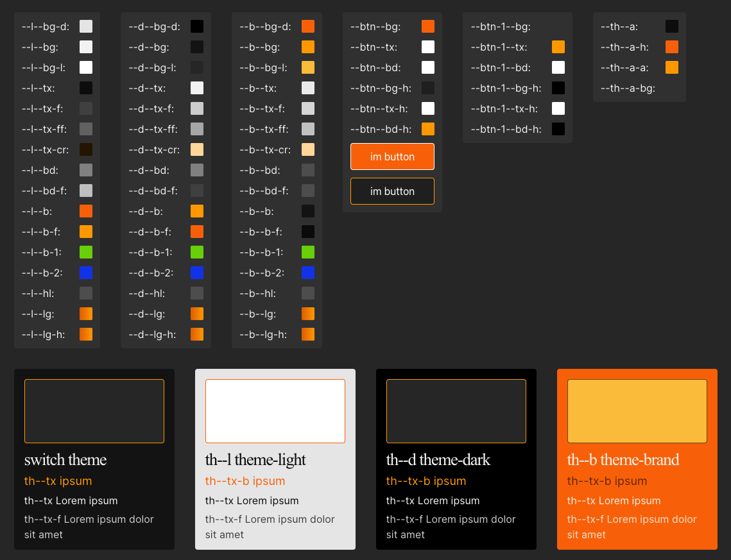The width and height of the screenshot is (731, 560).
Task: Click the bordered box in switch theme card
Action: (x=94, y=411)
